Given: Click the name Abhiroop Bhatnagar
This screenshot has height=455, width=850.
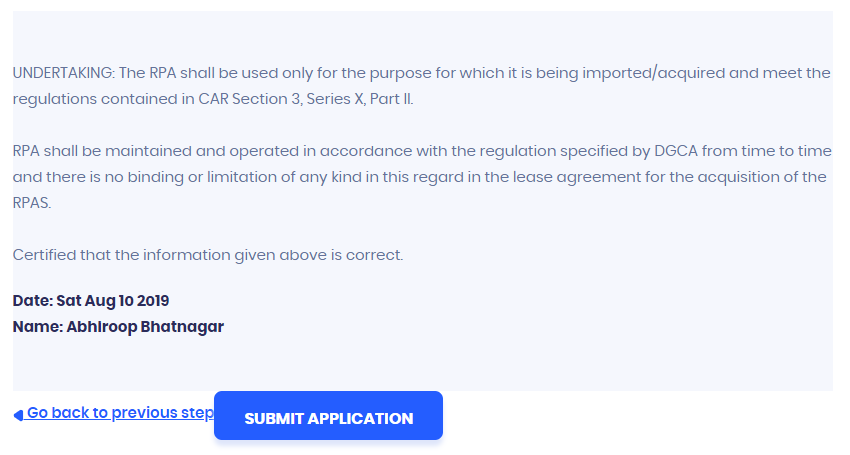Looking at the screenshot, I should click(x=145, y=327).
